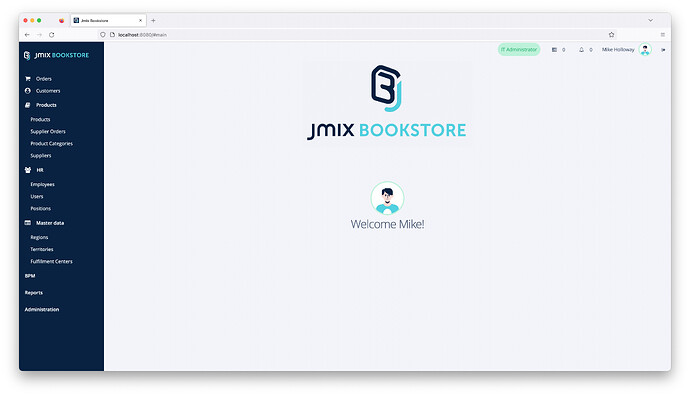Click the Jmix Bookstore sidebar logo
The width and height of the screenshot is (690, 396).
[x=56, y=55]
